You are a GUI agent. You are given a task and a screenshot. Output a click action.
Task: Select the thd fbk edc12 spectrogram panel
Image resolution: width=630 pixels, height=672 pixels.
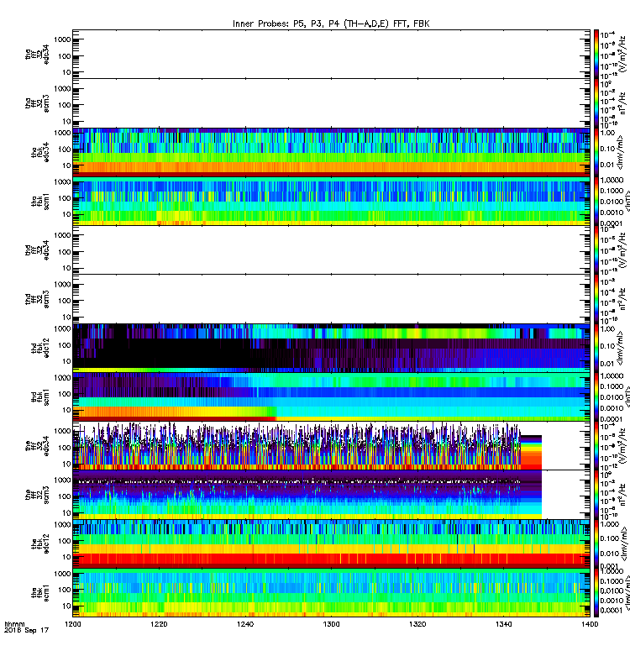(331, 348)
